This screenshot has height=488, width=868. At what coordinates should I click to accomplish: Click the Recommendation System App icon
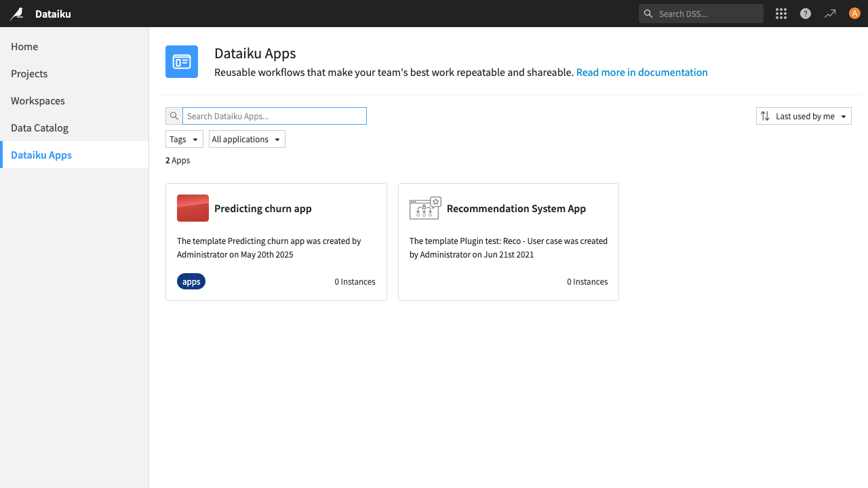pos(425,208)
